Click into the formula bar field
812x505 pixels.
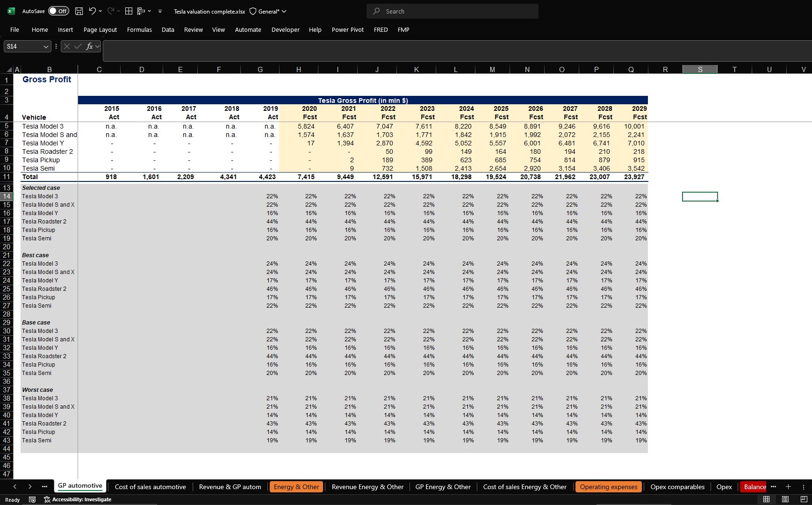457,51
